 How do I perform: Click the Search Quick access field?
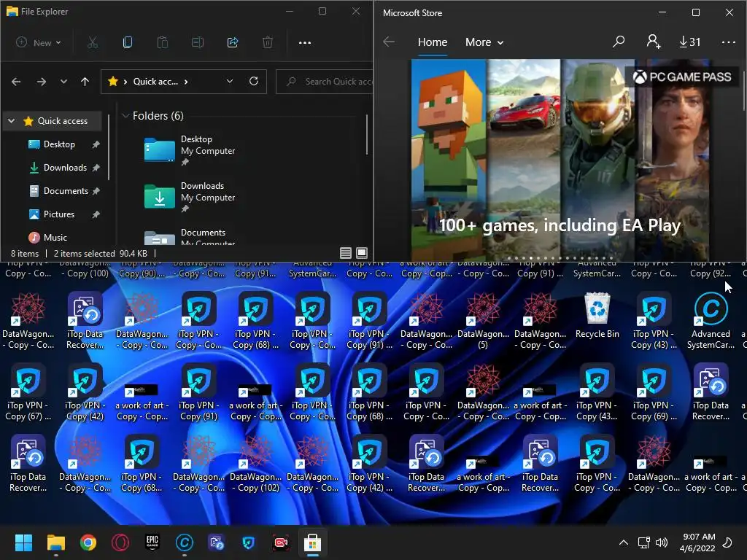point(325,82)
